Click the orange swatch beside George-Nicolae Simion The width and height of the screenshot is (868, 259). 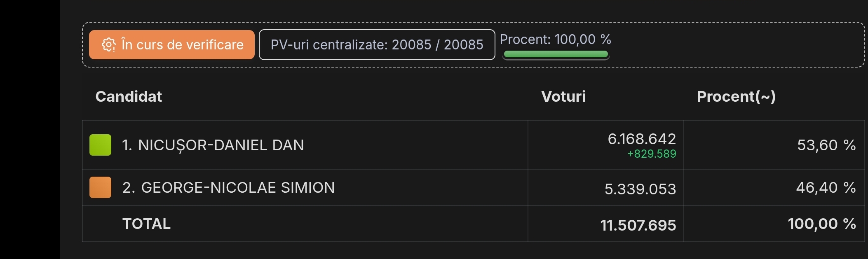[x=100, y=187]
